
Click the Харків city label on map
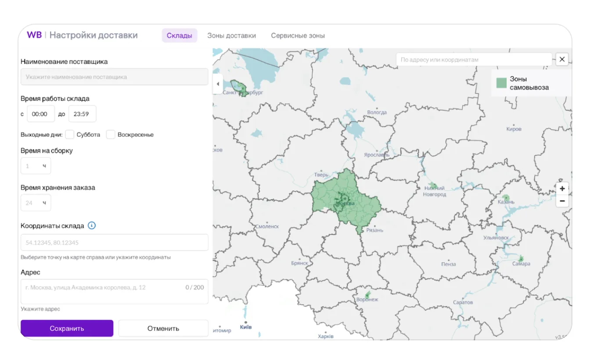click(x=326, y=336)
